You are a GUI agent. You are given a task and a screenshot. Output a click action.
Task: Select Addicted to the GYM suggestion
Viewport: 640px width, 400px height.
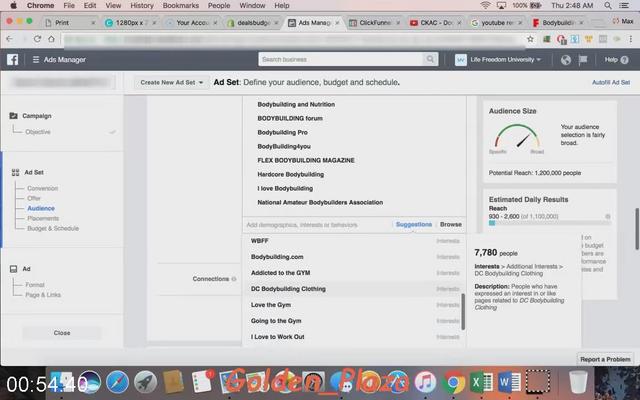[x=353, y=273]
